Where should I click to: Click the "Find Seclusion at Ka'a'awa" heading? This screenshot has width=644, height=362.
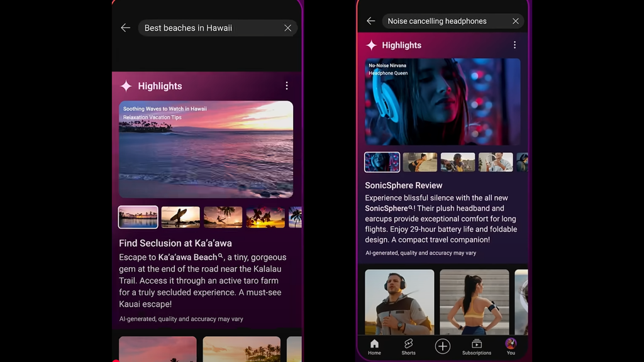coord(175,243)
